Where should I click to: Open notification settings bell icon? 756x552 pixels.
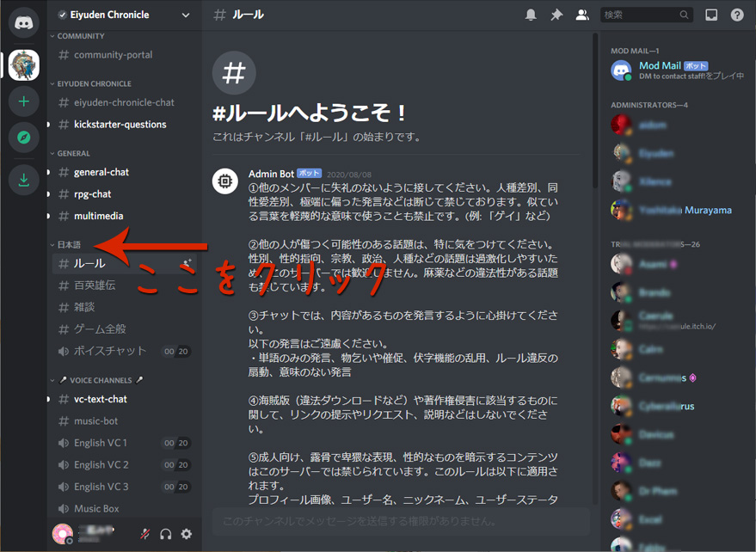coord(531,15)
